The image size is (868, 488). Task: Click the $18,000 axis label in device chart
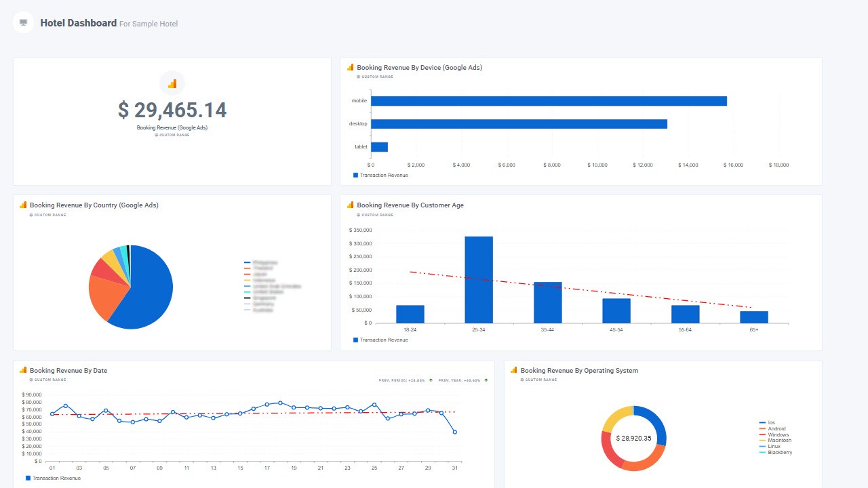(x=778, y=165)
